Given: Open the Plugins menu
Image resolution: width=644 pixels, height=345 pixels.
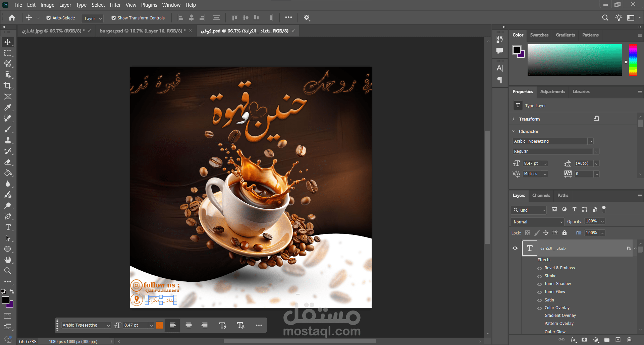Looking at the screenshot, I should pyautogui.click(x=149, y=5).
